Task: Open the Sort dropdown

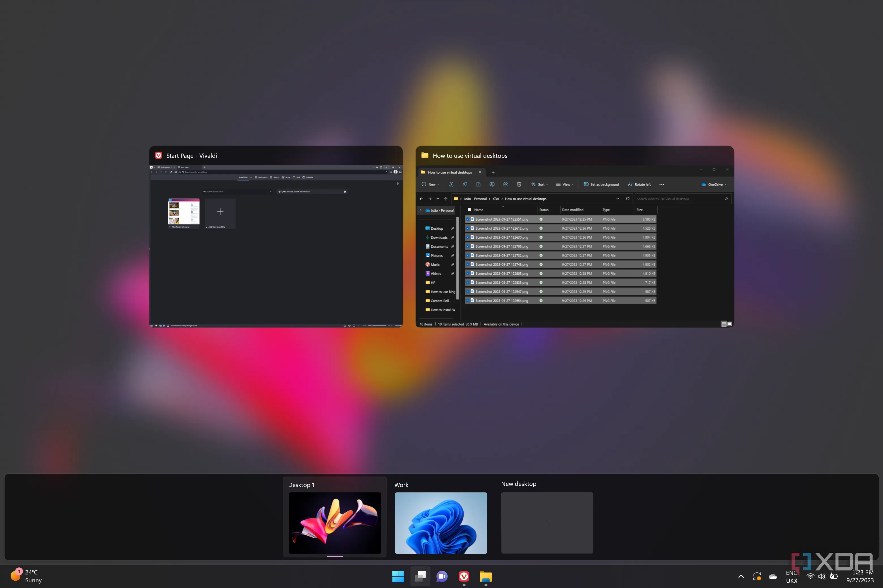Action: coord(540,184)
